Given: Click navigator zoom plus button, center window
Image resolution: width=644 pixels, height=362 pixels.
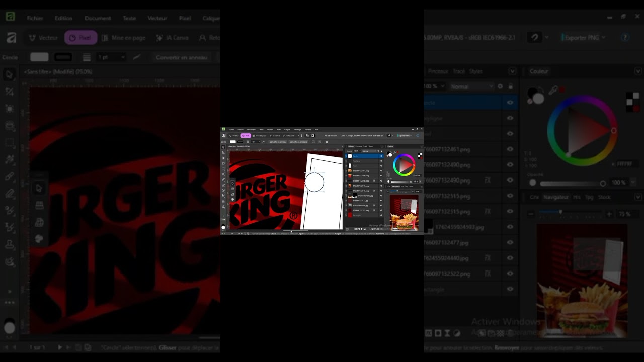Looking at the screenshot, I should point(413,192).
